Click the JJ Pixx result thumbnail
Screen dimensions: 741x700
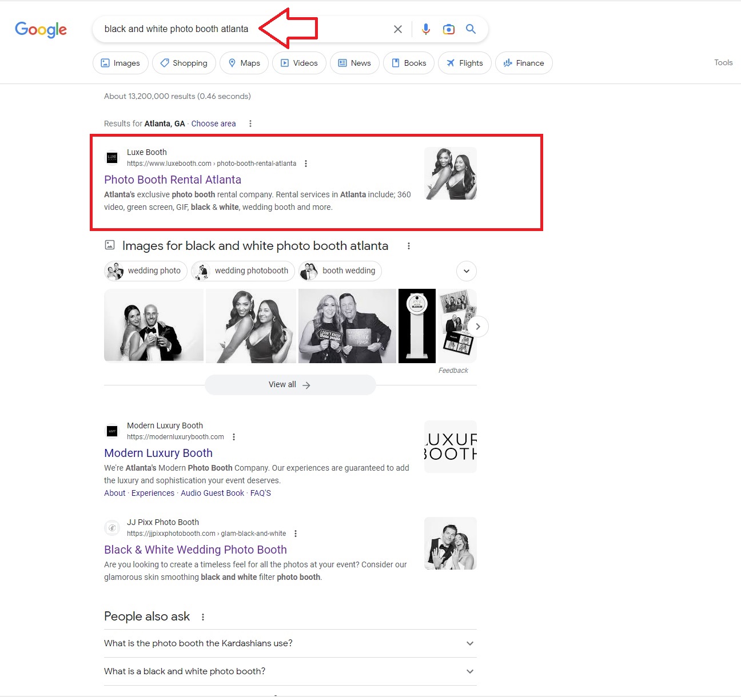coord(451,543)
